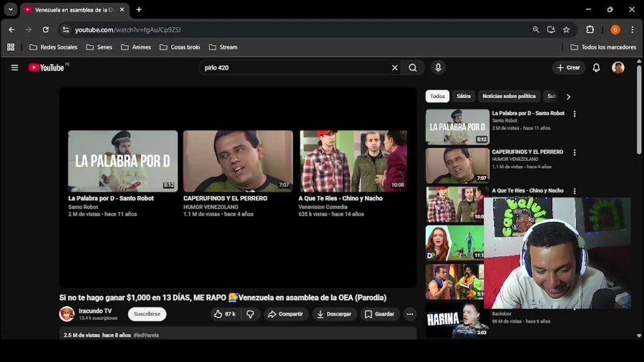
Task: Reload the current page
Action: pyautogui.click(x=45, y=30)
